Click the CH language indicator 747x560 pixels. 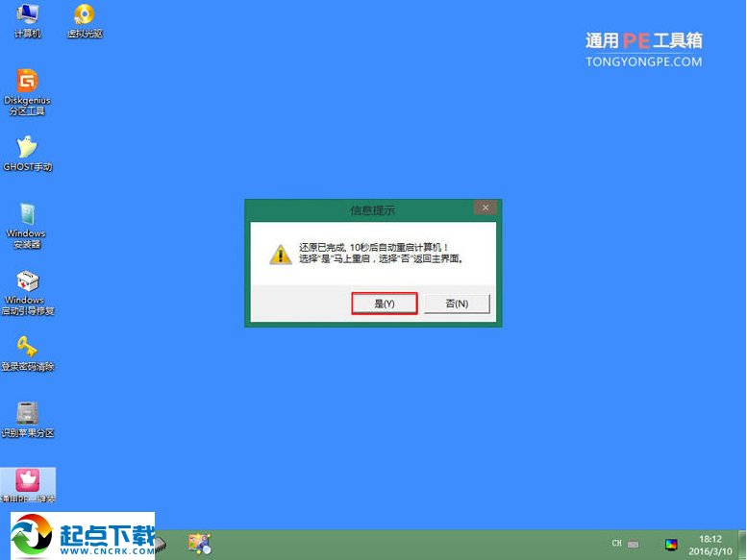tap(617, 544)
